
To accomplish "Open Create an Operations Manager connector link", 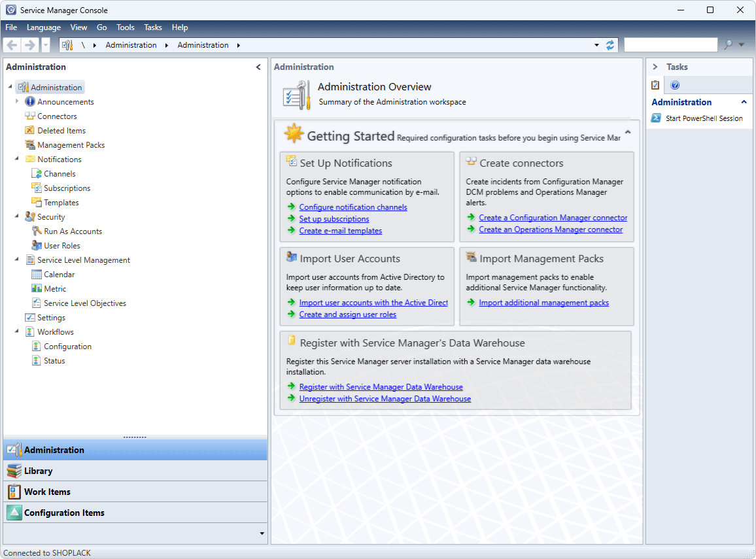I will click(551, 229).
